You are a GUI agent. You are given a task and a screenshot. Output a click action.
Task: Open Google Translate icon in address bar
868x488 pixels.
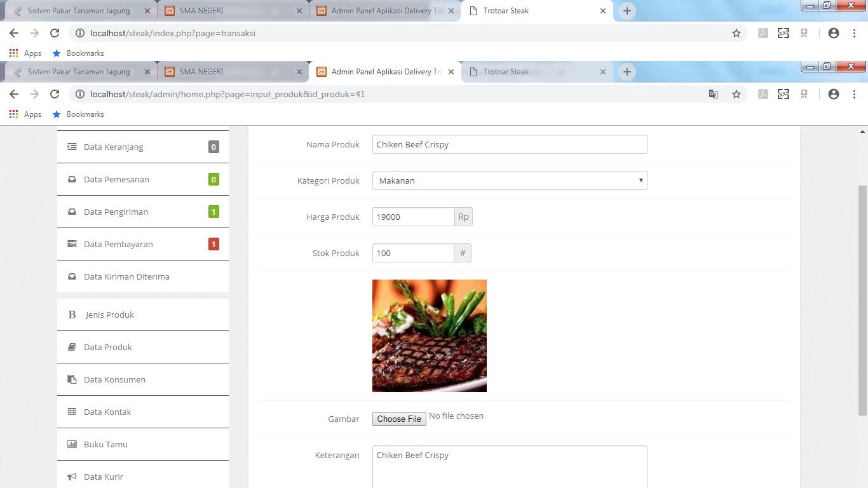(714, 94)
